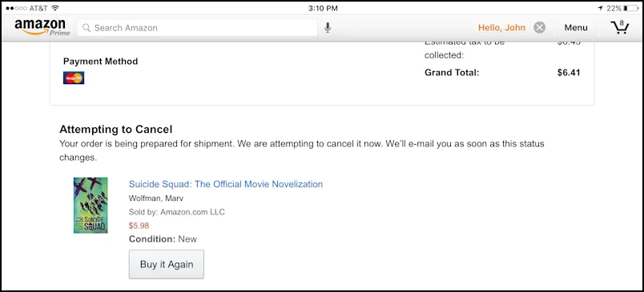Open Suicide Squad: The Official Movie Novelization link
The image size is (644, 292).
tap(226, 184)
